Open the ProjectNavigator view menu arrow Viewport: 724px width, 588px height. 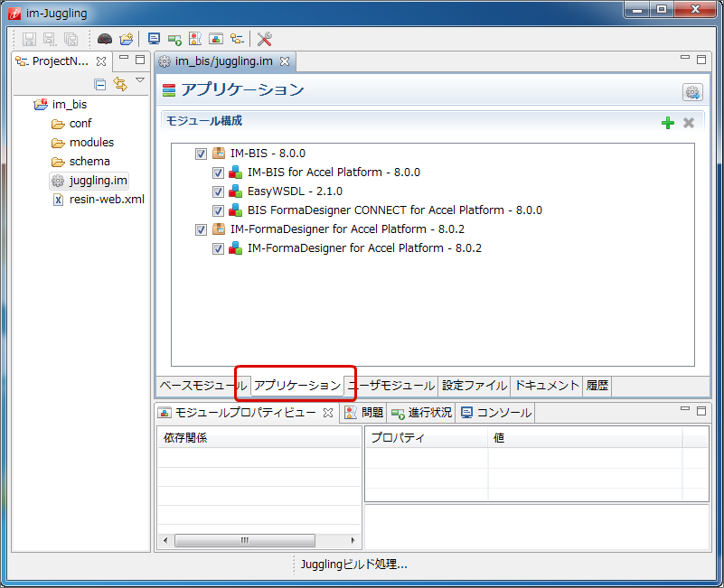(140, 80)
